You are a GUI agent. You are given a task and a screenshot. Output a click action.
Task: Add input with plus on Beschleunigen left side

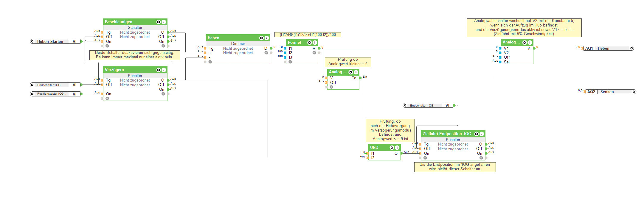107,46
